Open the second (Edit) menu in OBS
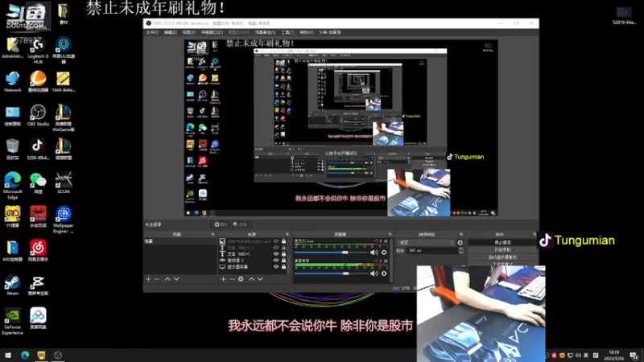644x362 pixels. 170,32
